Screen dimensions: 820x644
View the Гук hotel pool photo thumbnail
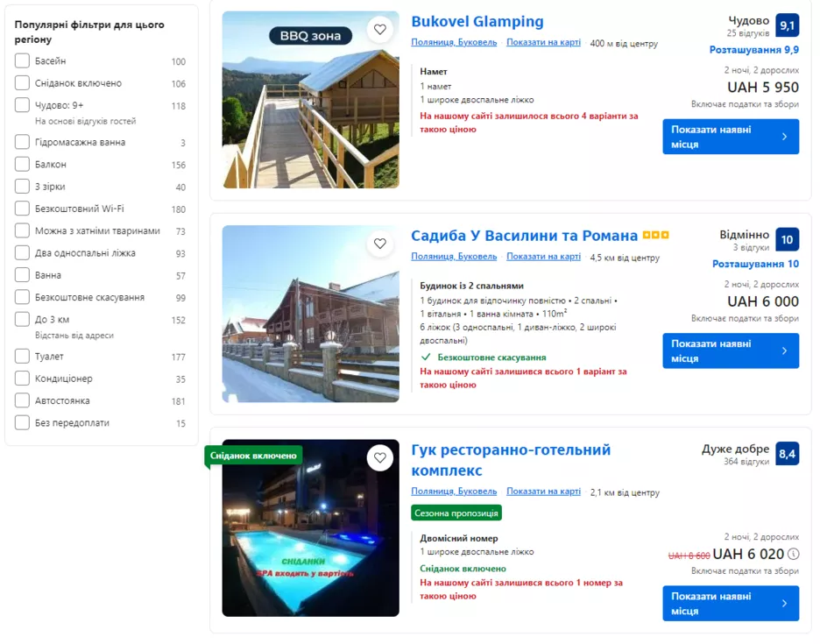tap(310, 527)
